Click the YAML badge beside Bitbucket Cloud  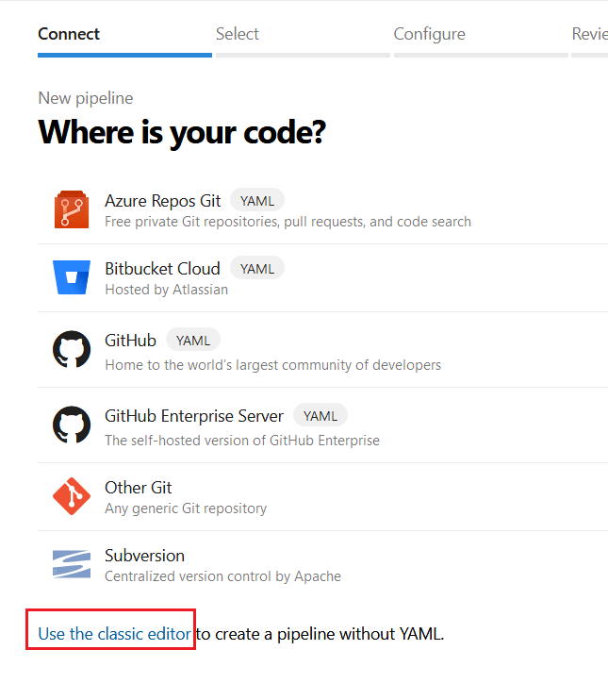pos(257,269)
